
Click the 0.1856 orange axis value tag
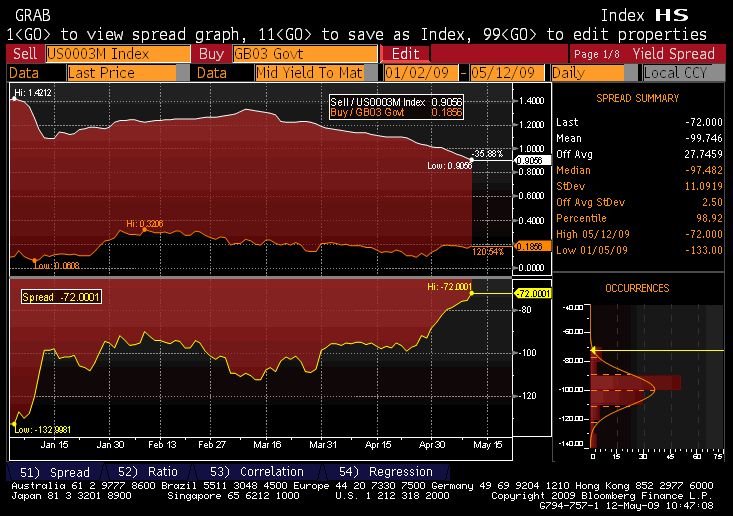pos(532,246)
